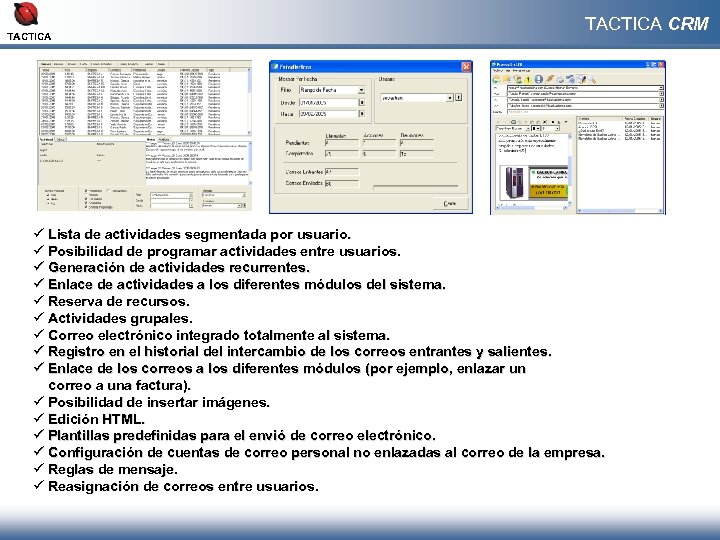
Task: Click small button beside Usuario dropdown in statistics dialog
Action: pyautogui.click(x=458, y=97)
